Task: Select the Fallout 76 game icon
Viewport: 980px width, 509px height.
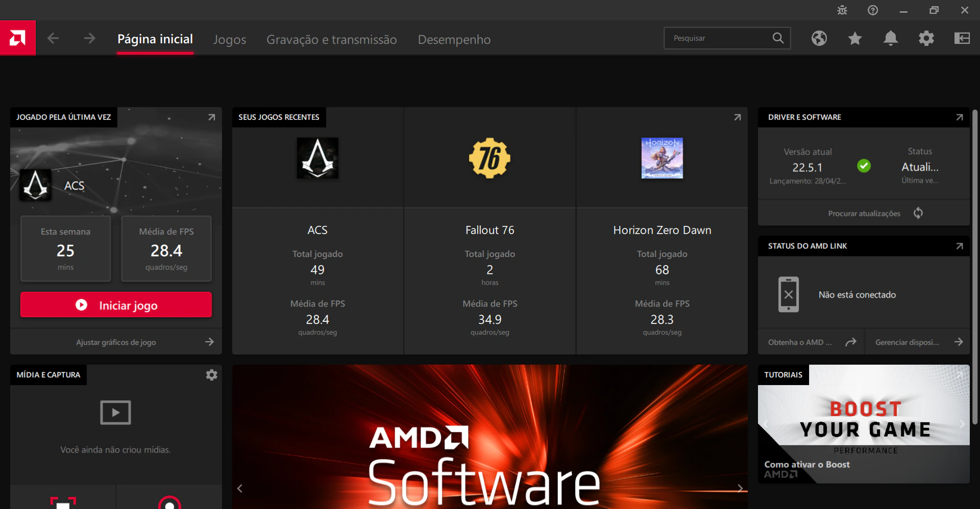Action: pyautogui.click(x=489, y=158)
